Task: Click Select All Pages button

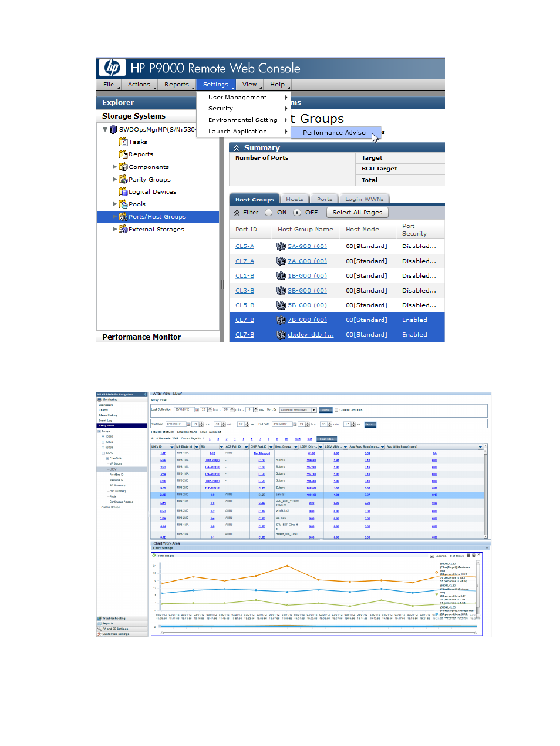Action: 357,213
